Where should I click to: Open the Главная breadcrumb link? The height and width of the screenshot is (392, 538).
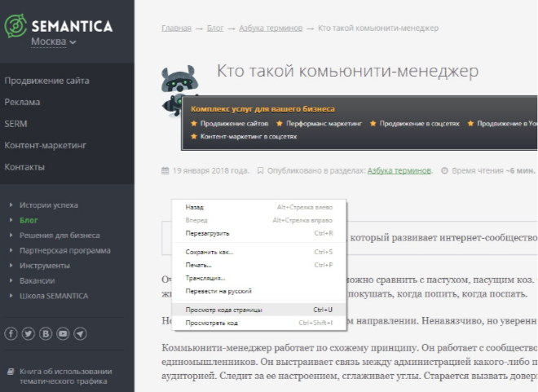pos(176,28)
